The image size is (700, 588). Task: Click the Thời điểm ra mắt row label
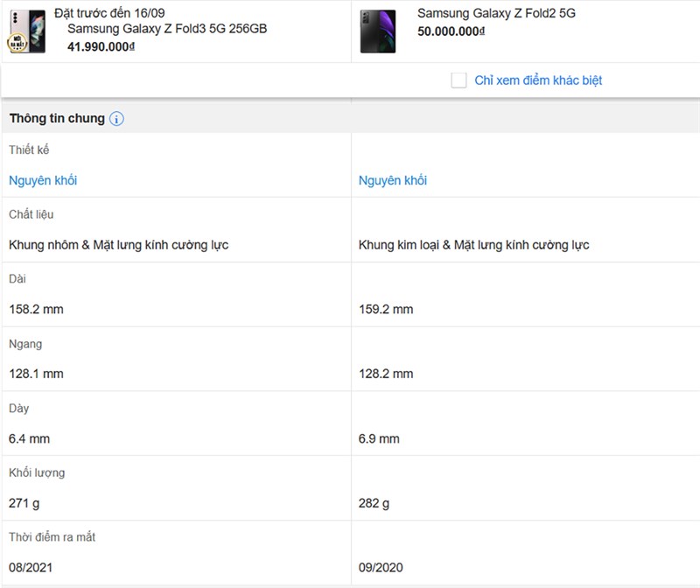[x=52, y=536]
